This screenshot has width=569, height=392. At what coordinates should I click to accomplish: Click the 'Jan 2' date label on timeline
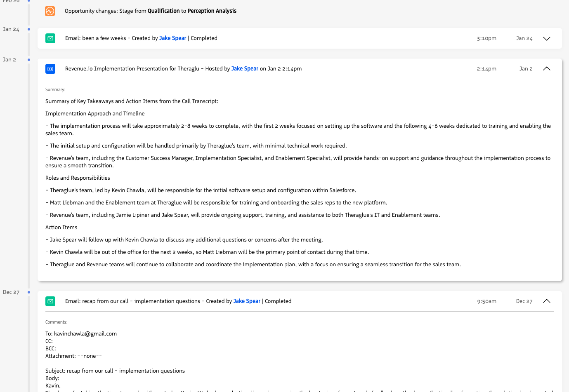9,60
